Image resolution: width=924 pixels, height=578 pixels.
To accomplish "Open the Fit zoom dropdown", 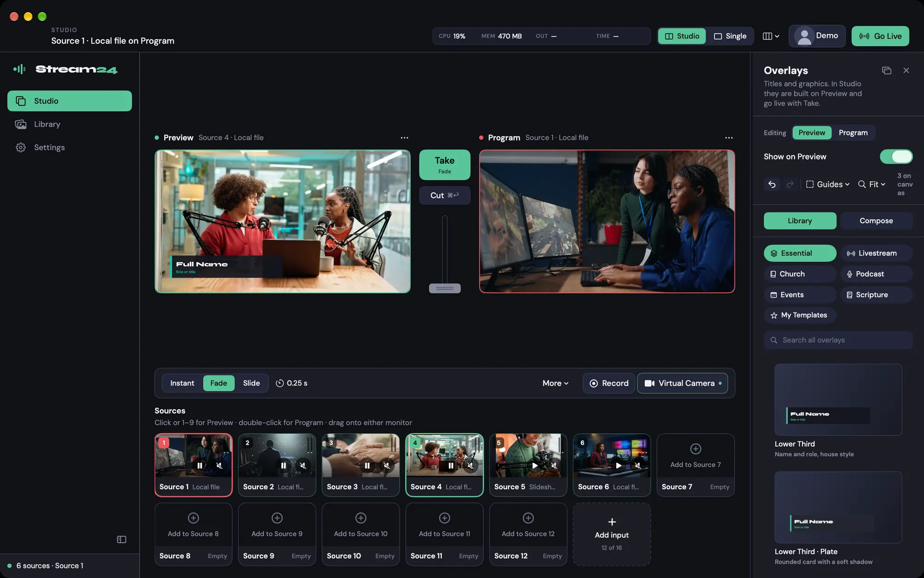I will (872, 184).
